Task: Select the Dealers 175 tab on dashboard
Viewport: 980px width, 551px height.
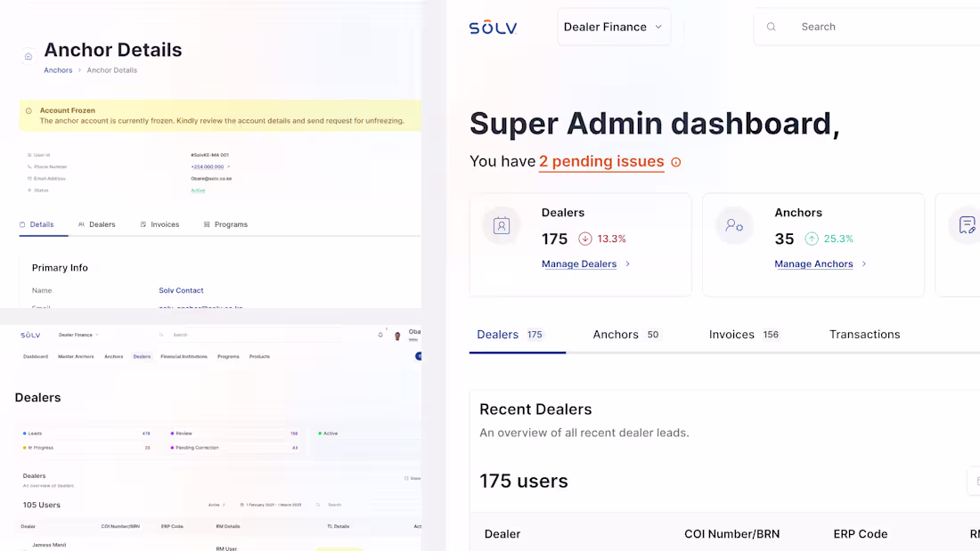Action: click(x=510, y=335)
